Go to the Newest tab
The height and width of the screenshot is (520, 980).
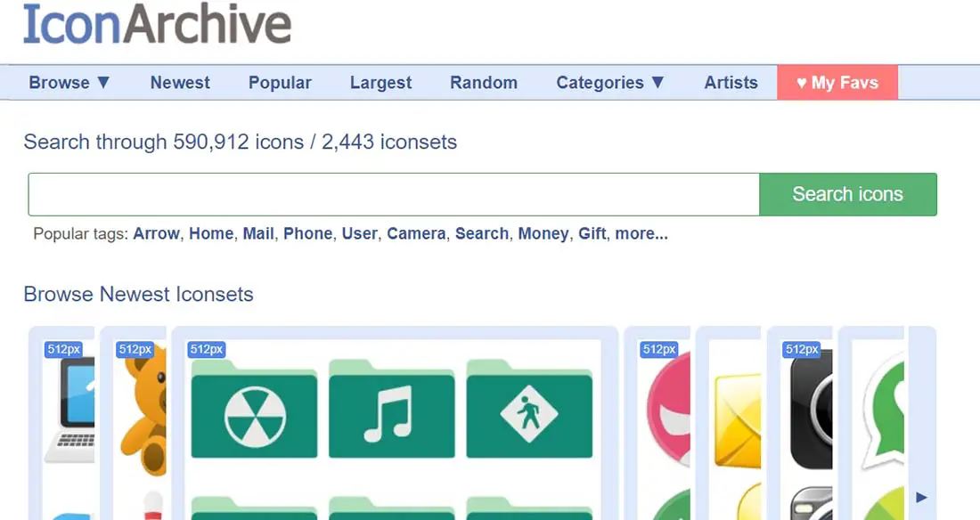click(180, 83)
